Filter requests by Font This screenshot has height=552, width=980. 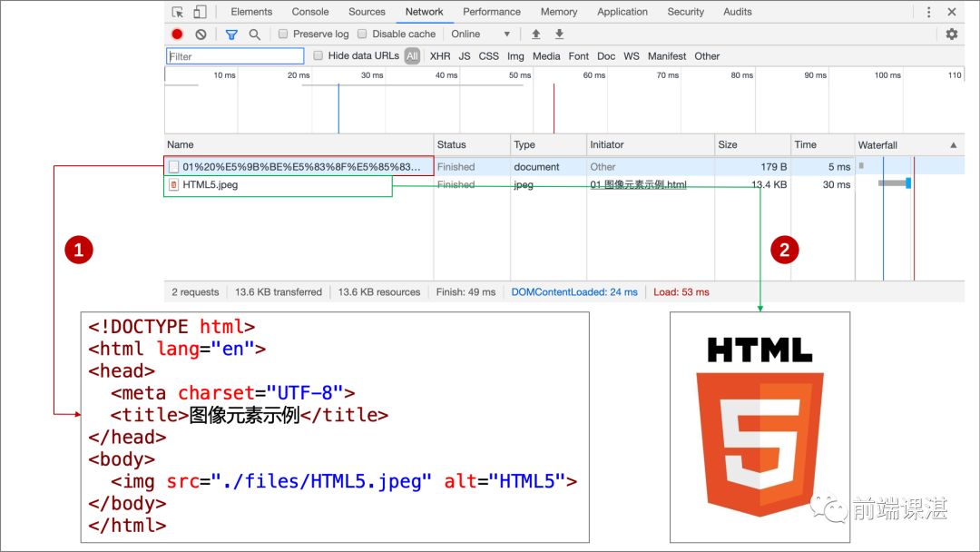click(579, 56)
